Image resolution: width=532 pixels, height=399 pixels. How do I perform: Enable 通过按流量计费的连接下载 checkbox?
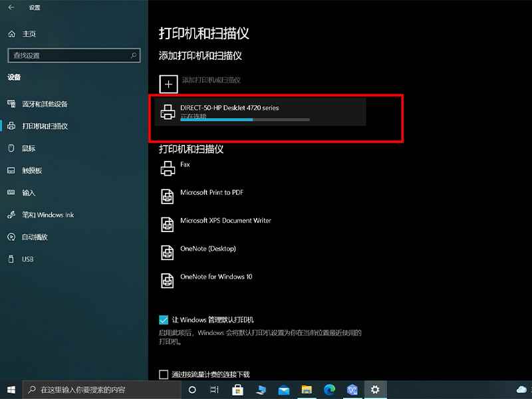click(x=164, y=374)
